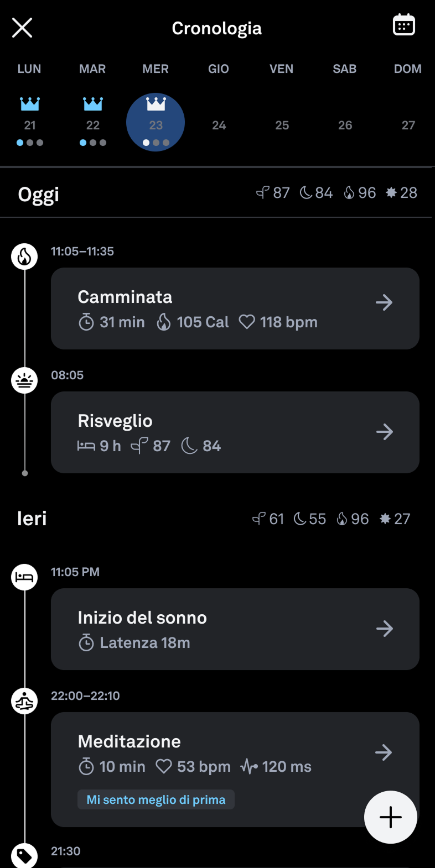The image size is (435, 868).
Task: Click the sunrise wake-up timeline icon
Action: coord(25,381)
